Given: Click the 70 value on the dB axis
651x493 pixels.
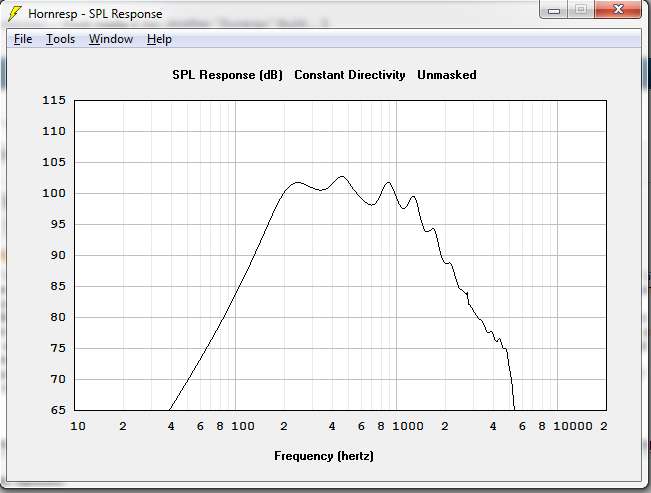Looking at the screenshot, I should tap(58, 379).
